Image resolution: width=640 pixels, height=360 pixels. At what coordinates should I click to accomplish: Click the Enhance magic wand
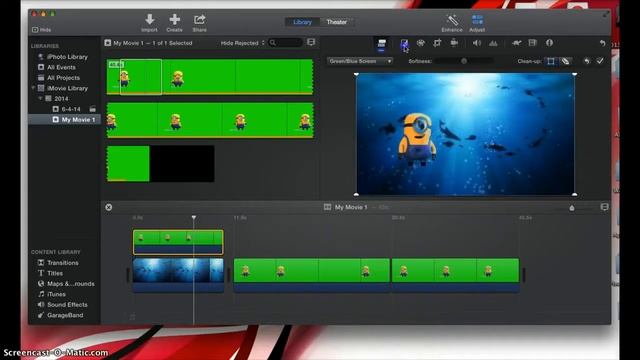tap(452, 20)
